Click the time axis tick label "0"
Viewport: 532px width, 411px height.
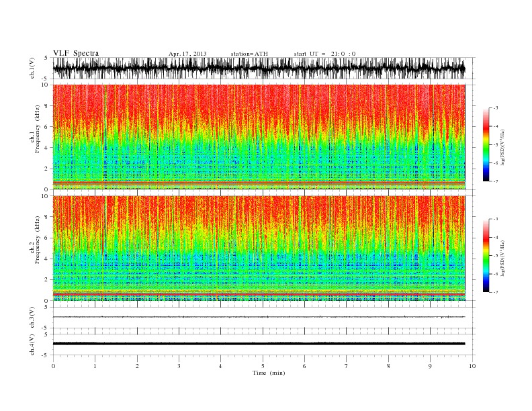[53, 366]
